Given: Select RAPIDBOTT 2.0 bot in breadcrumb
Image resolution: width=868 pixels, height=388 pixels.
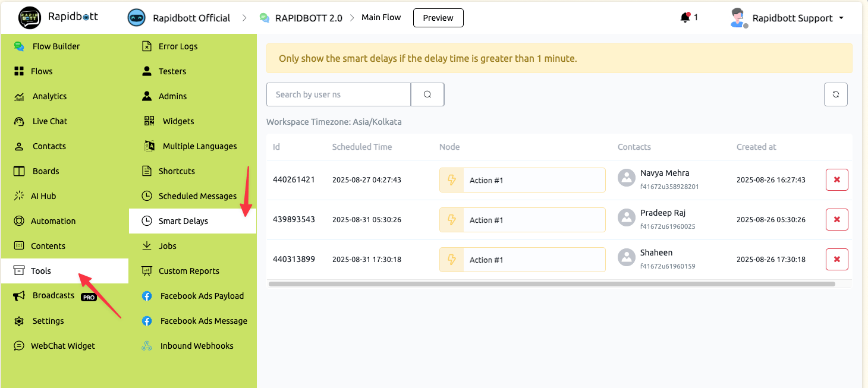Looking at the screenshot, I should click(x=308, y=18).
